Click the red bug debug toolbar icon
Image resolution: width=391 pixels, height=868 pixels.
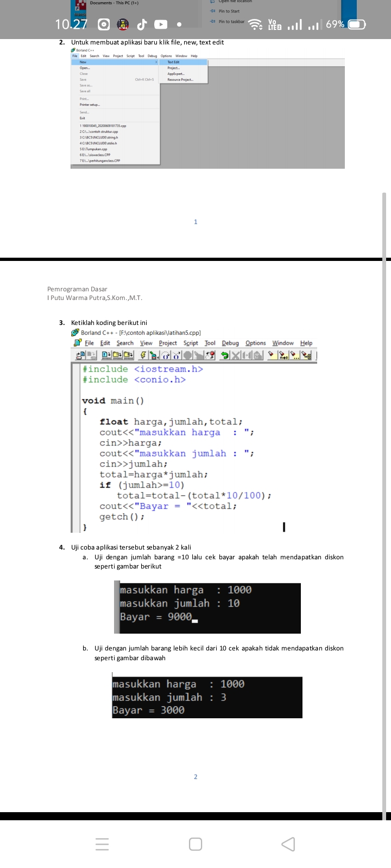210,355
